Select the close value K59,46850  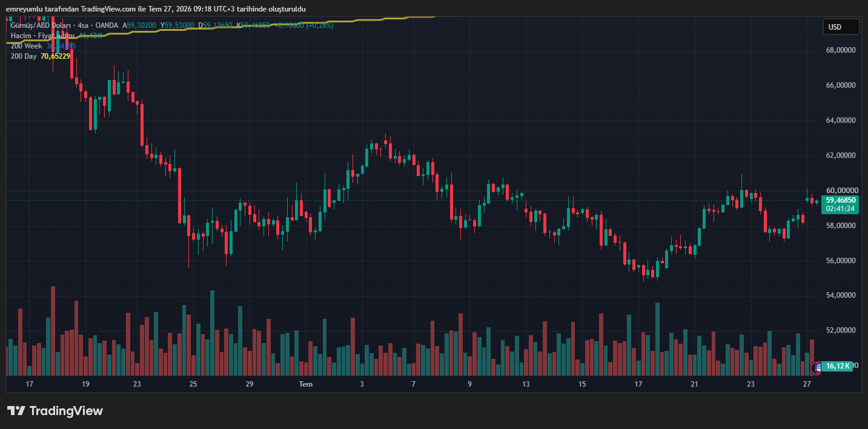point(253,25)
